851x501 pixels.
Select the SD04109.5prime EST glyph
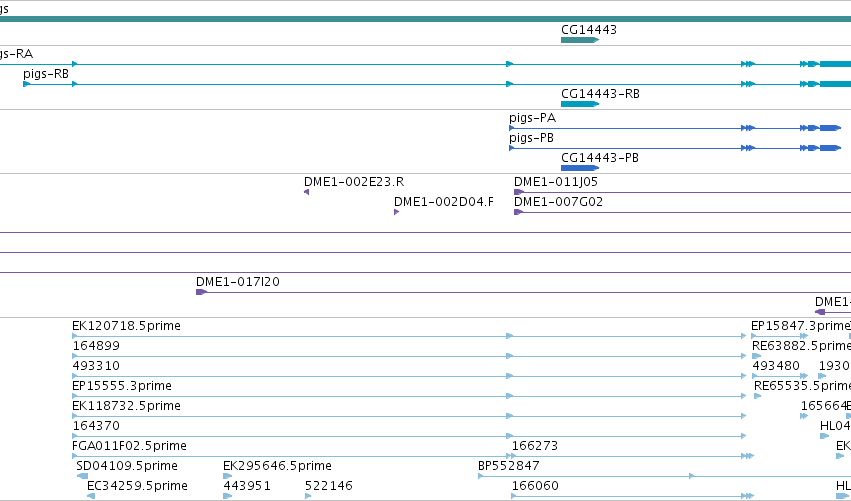[x=82, y=476]
